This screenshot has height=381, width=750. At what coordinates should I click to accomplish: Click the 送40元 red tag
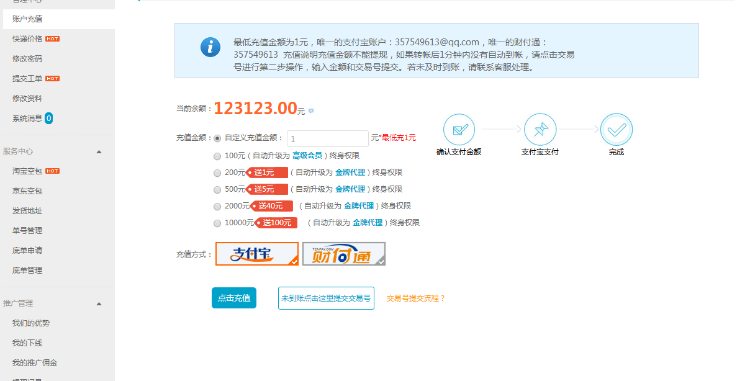click(271, 206)
